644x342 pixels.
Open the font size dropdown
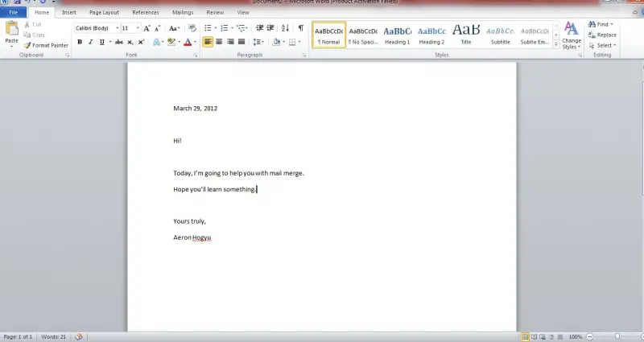click(138, 28)
